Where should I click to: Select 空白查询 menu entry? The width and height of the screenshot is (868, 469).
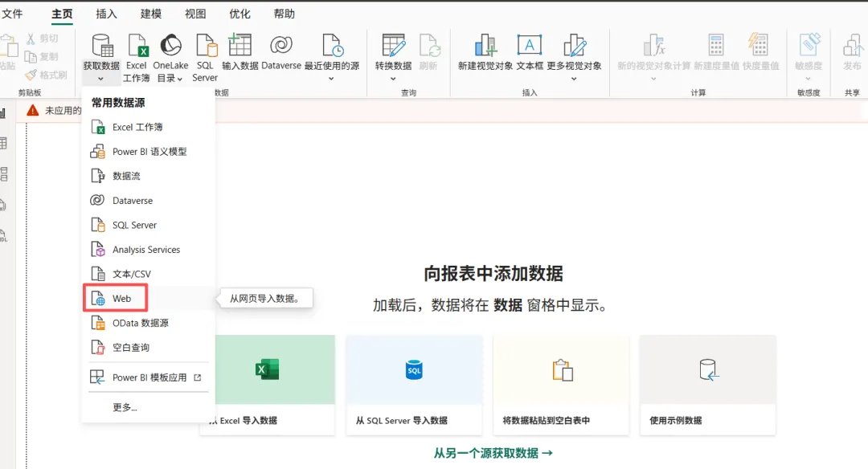tap(149, 347)
